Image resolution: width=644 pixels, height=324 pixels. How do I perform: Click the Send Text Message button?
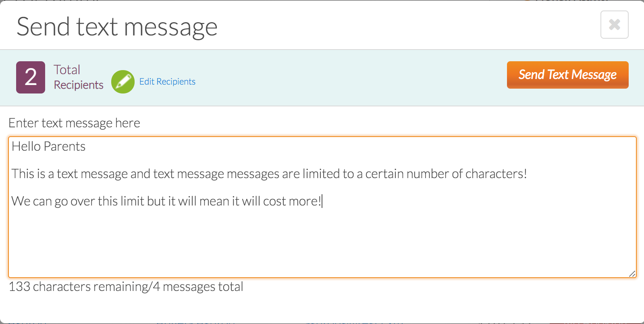pyautogui.click(x=567, y=75)
